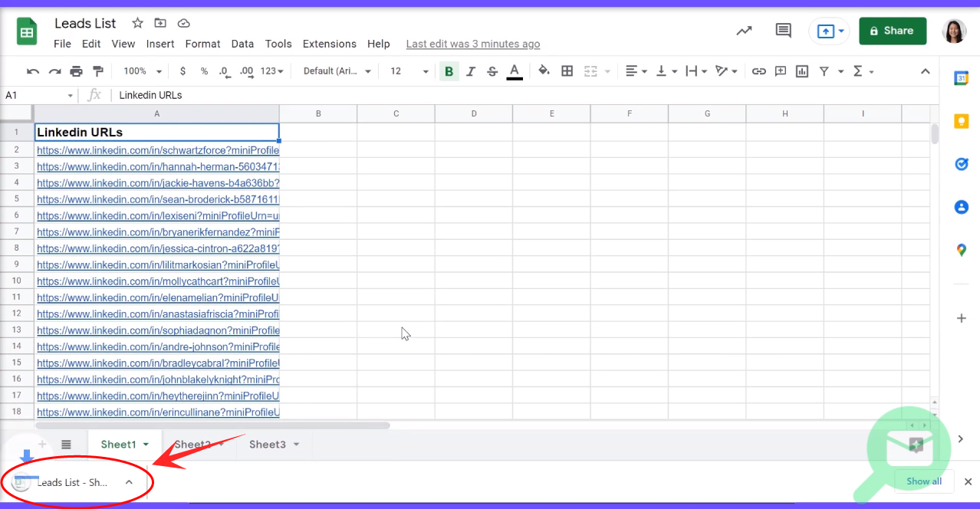Click the Move to folder icon
Screen dimensions: 980x509
pyautogui.click(x=160, y=23)
